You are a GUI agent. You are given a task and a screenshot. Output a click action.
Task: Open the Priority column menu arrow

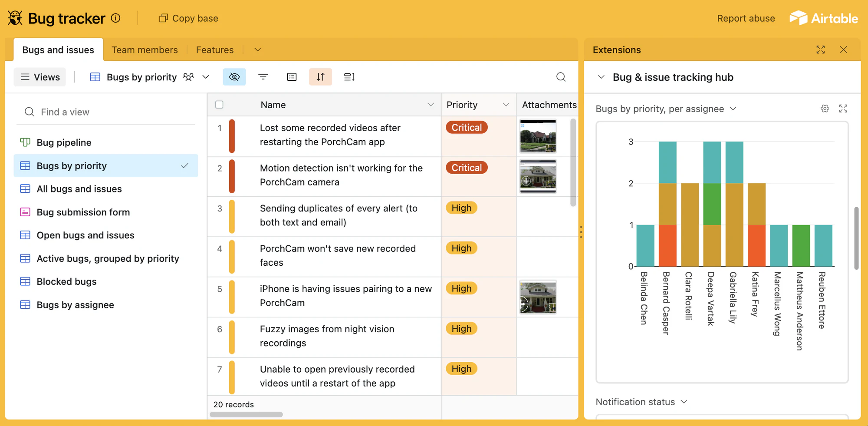point(506,105)
